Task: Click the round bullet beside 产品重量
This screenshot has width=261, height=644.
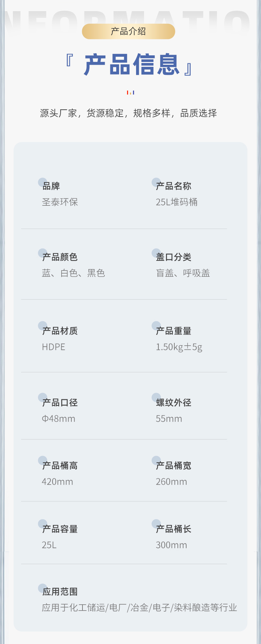Action: tap(156, 325)
